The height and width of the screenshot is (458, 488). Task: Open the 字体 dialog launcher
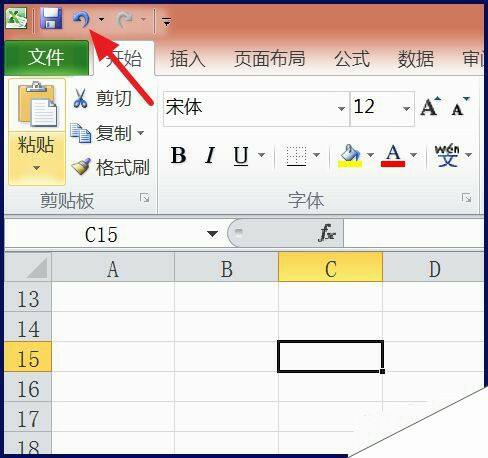(x=466, y=198)
